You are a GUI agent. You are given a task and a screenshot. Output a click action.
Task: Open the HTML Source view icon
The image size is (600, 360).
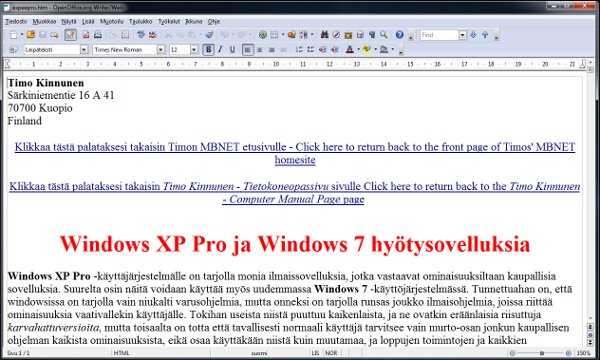pos(125,35)
